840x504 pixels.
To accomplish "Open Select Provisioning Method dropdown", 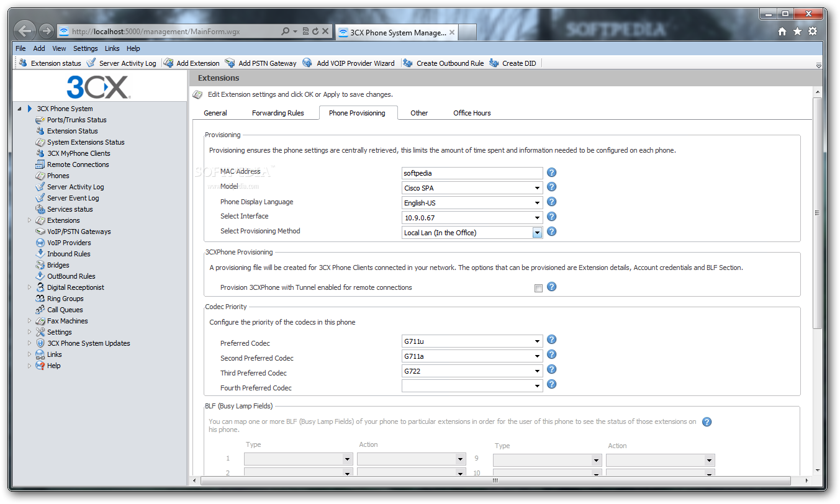I will pyautogui.click(x=472, y=233).
